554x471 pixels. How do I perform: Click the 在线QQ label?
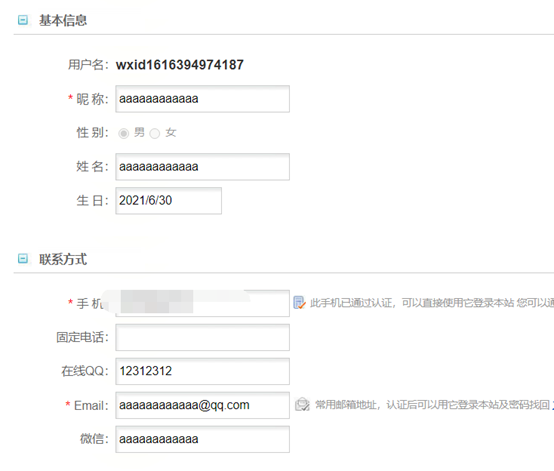coord(85,371)
